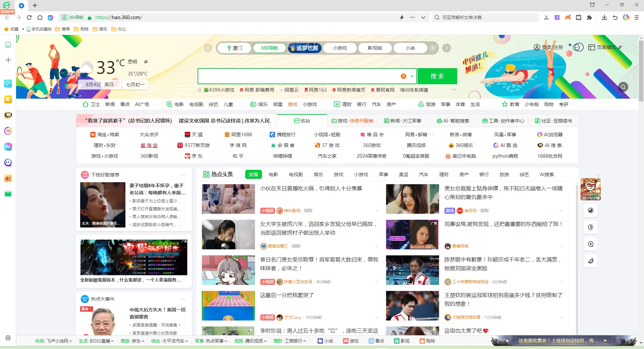Viewport: 644px width, 349px height.
Task: Open the purple translate extension icon
Action: [x=557, y=17]
